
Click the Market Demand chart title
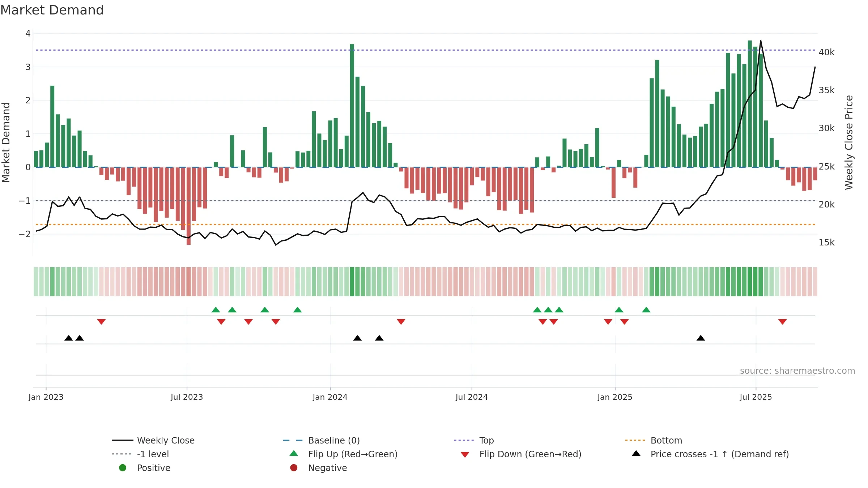[52, 10]
